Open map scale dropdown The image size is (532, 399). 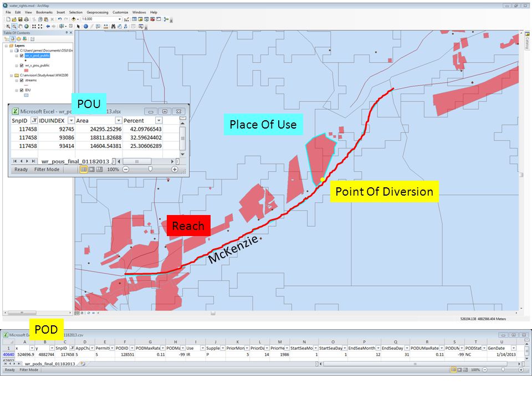pos(120,19)
